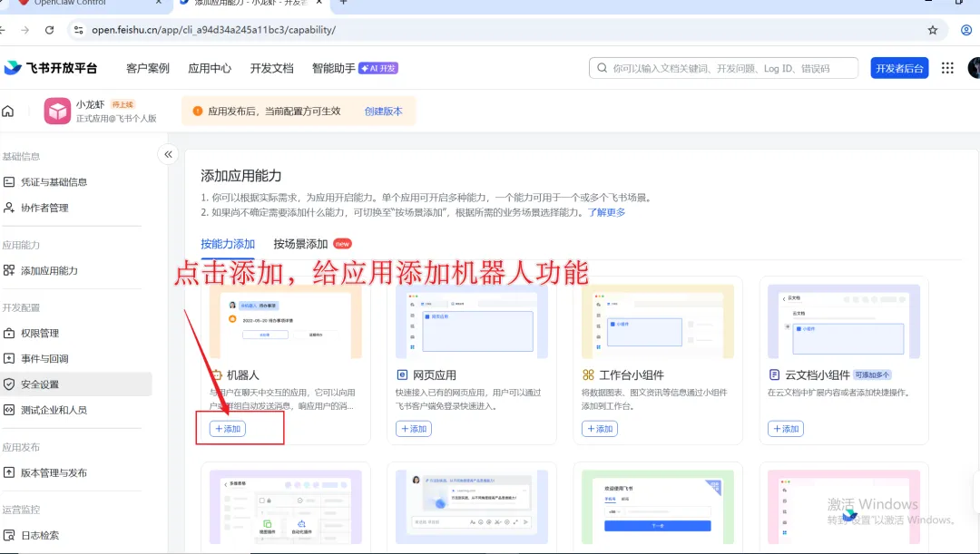This screenshot has height=554, width=980.
Task: Switch to the 按能力添加 tab
Action: 228,244
